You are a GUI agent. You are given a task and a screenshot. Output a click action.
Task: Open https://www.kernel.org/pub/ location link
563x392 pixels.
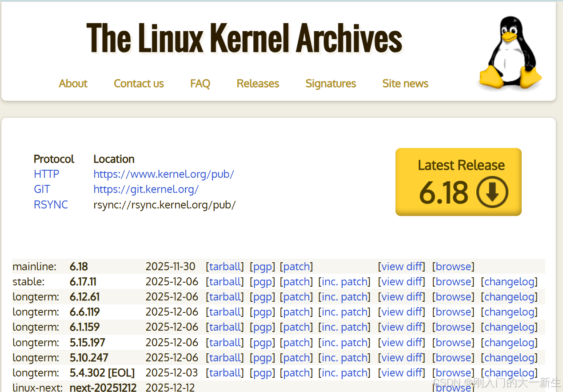[164, 174]
